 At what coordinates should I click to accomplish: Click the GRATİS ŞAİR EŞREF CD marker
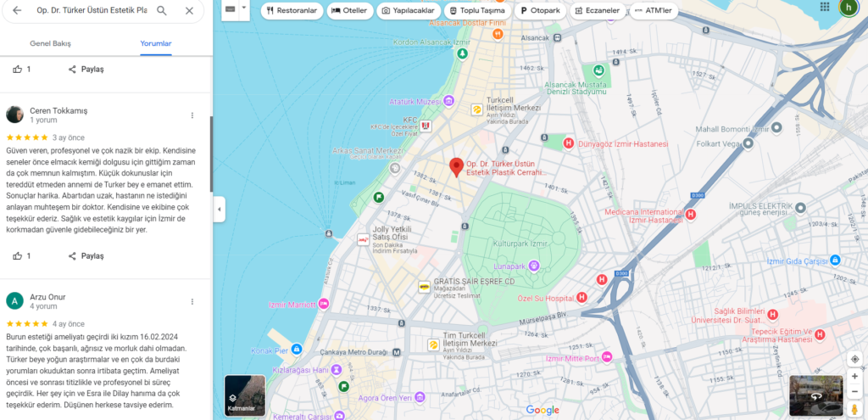point(424,287)
